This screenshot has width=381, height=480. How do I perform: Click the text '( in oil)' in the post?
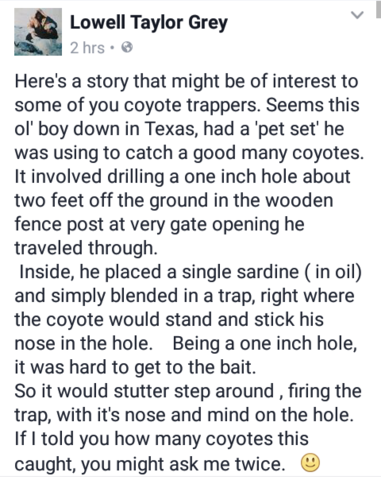pos(333,272)
